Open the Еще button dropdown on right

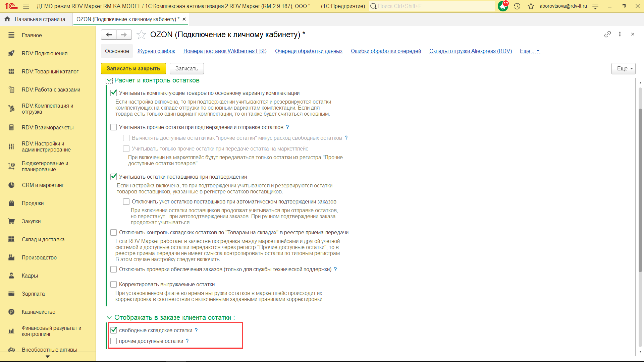623,68
